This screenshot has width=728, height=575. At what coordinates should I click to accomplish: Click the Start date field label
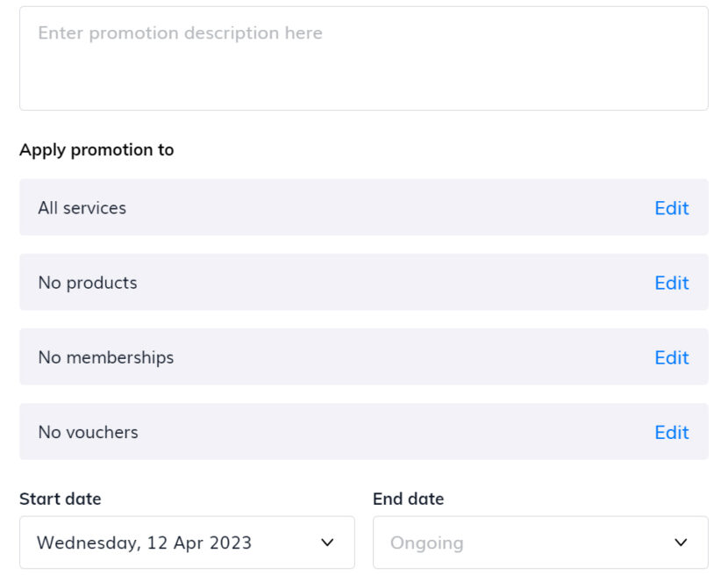[59, 499]
